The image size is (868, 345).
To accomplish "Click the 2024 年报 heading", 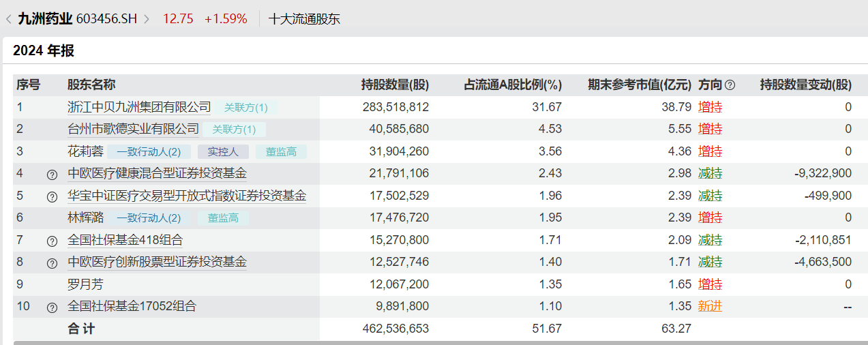I will [44, 50].
